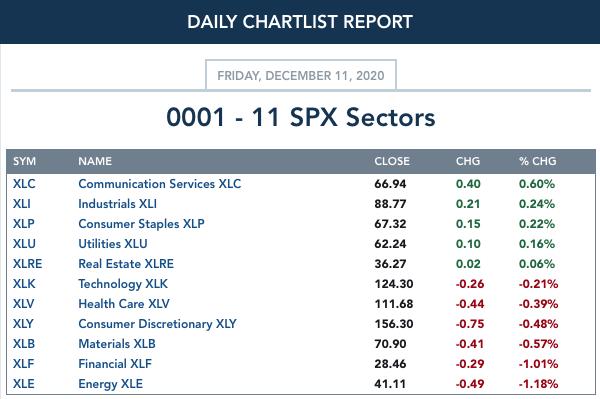
Task: Sort by CHG column header
Action: [x=468, y=161]
